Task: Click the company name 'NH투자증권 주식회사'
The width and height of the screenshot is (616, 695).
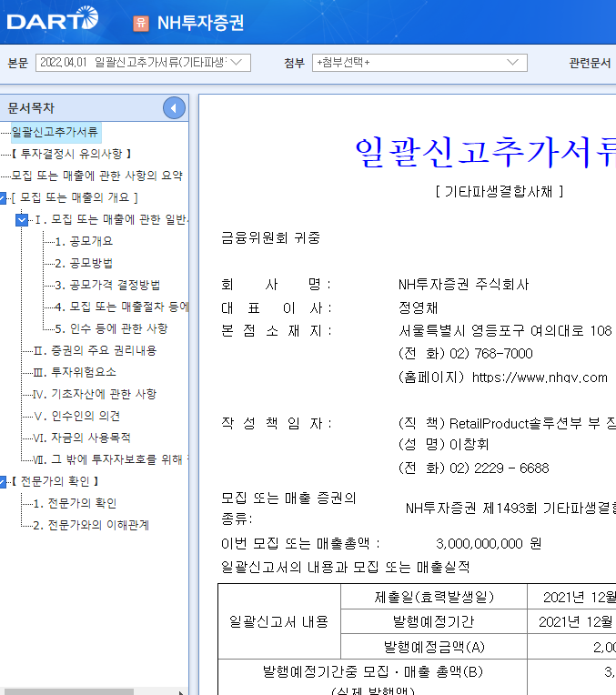Action: 463,284
